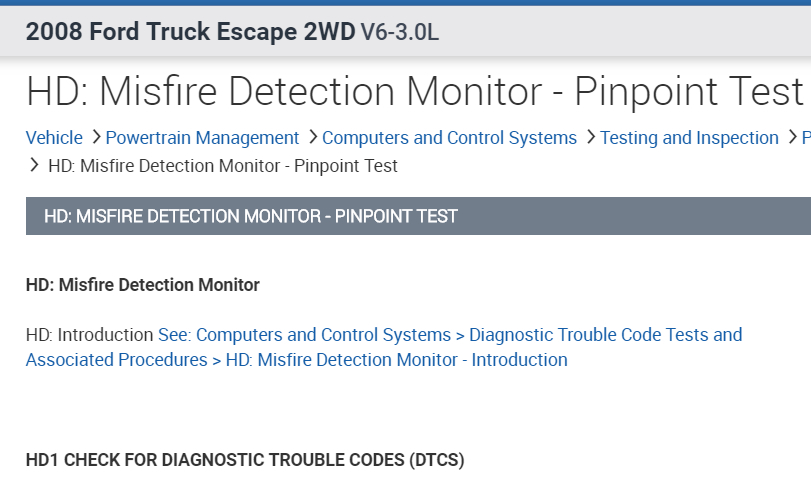Click chevron before the current Pinpoint Test breadcrumb
The height and width of the screenshot is (491, 811).
[x=35, y=165]
